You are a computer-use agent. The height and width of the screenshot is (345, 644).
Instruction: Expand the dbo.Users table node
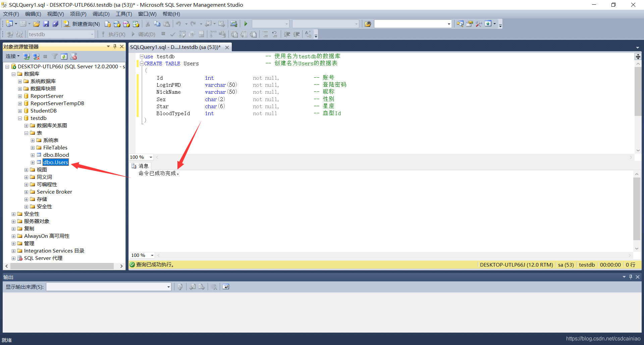(33, 162)
